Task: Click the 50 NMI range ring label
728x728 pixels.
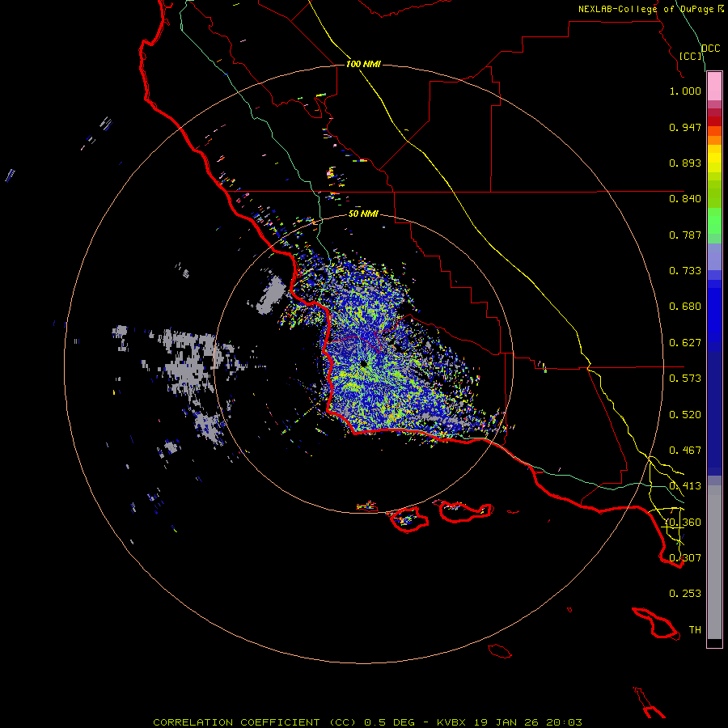Action: coord(363,214)
